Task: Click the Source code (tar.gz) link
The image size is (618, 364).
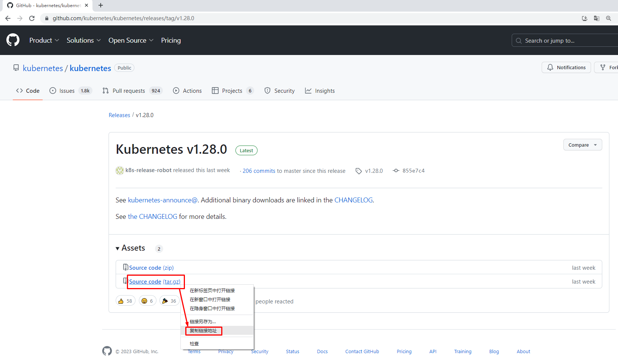Action: 155,282
